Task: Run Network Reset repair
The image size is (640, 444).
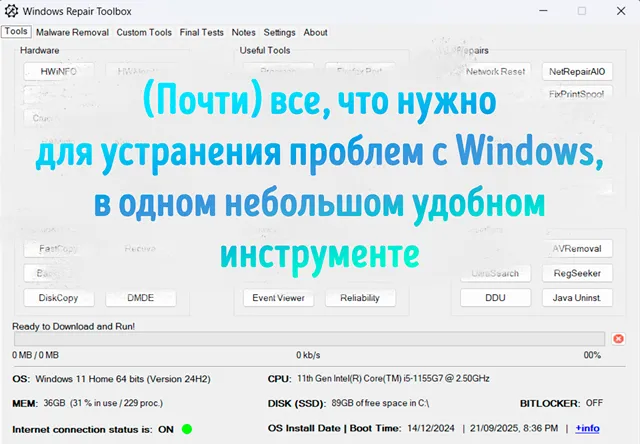Action: pyautogui.click(x=496, y=71)
